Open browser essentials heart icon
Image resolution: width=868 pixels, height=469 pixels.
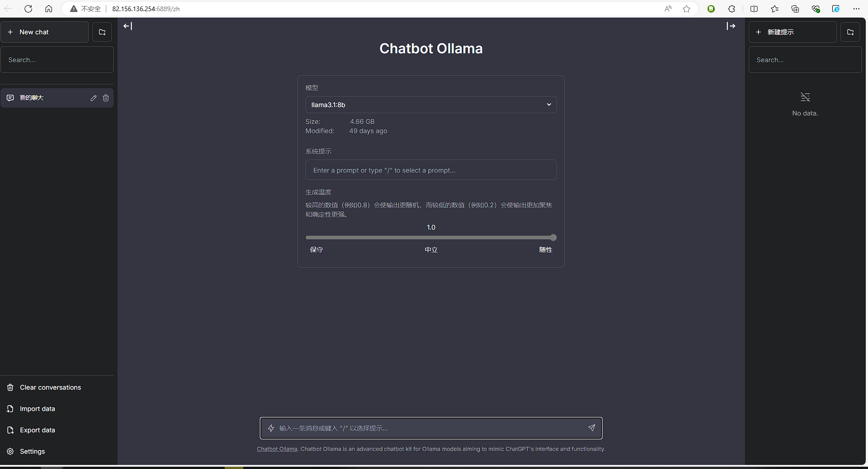[x=816, y=9]
